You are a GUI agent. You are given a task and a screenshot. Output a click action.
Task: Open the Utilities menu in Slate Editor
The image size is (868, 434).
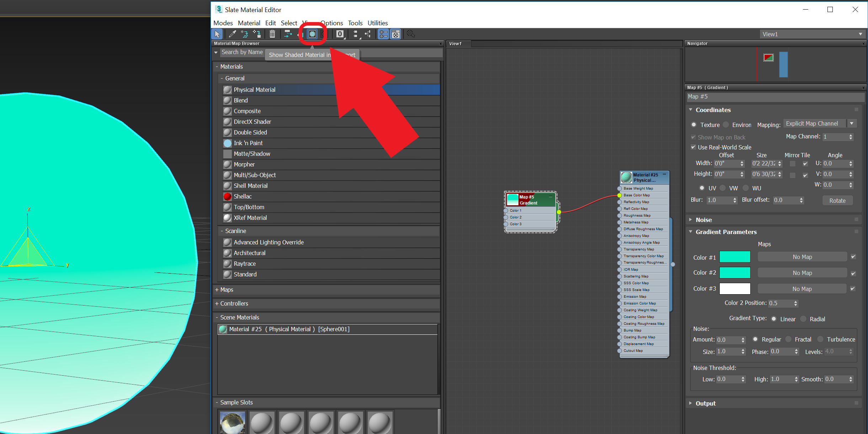pyautogui.click(x=378, y=23)
